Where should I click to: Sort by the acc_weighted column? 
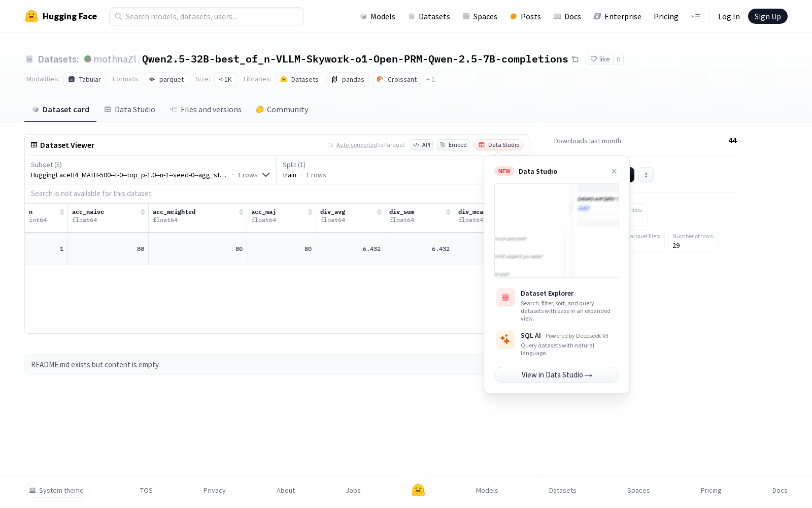coord(241,212)
